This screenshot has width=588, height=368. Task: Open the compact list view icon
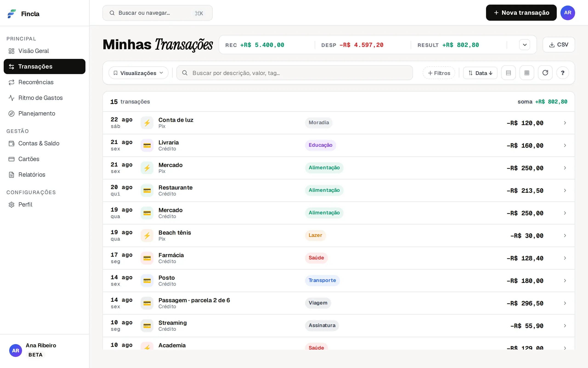[x=508, y=73]
